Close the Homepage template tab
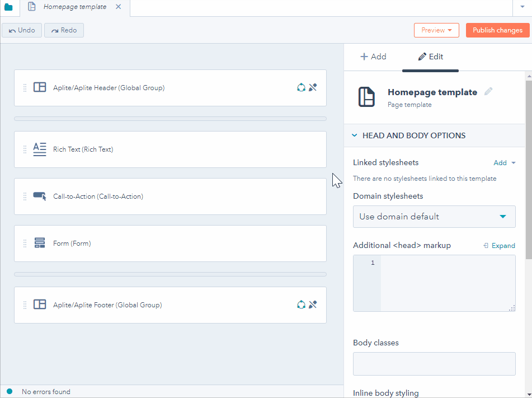Screen dimensions: 532x398 [118, 7]
